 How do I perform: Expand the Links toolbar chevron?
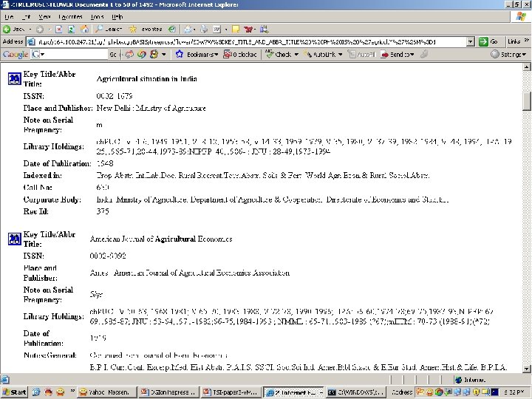coord(527,41)
